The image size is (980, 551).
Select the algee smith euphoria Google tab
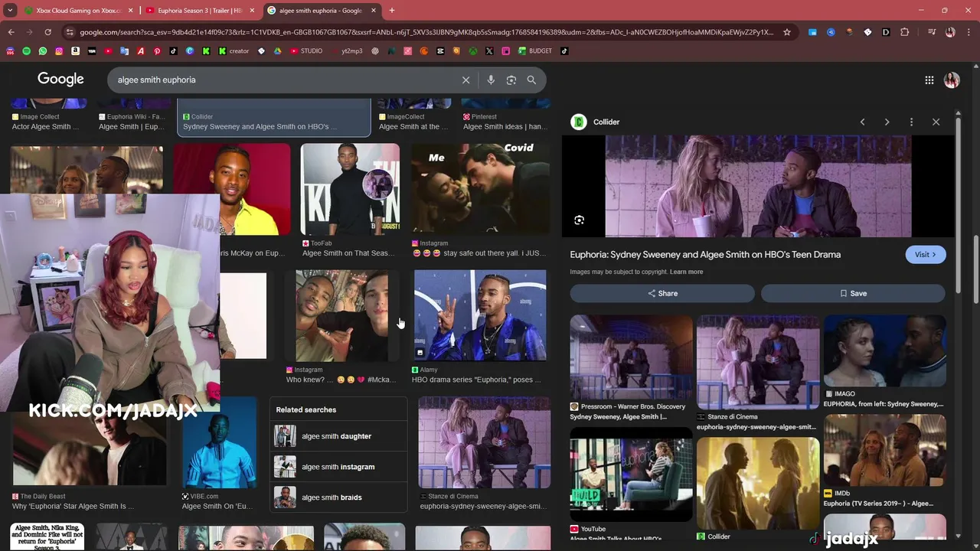[x=320, y=11]
